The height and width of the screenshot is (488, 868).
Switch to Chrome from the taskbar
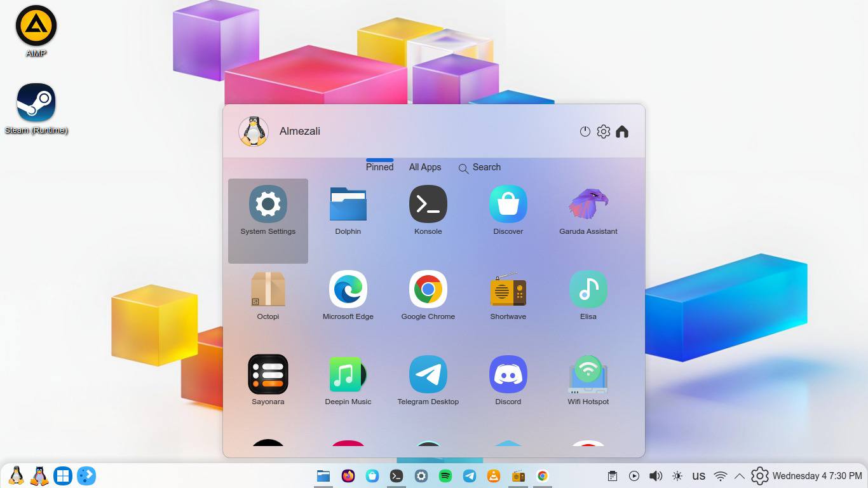point(542,476)
